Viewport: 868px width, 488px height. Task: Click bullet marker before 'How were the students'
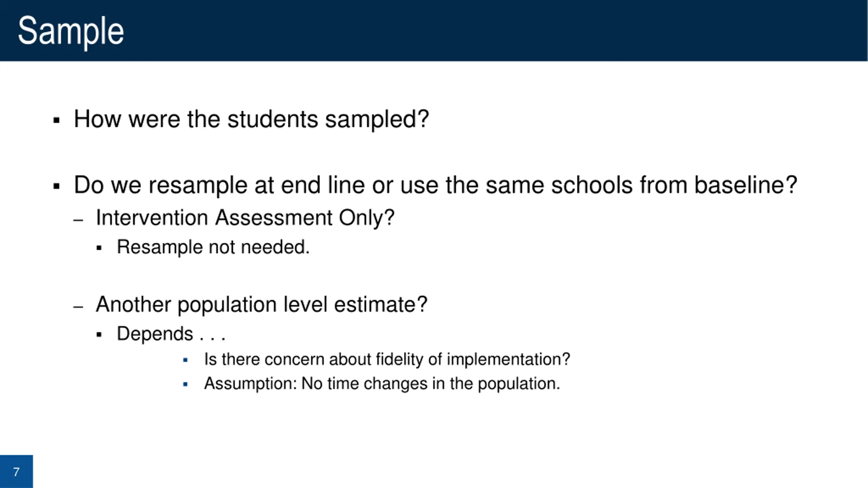(x=56, y=120)
